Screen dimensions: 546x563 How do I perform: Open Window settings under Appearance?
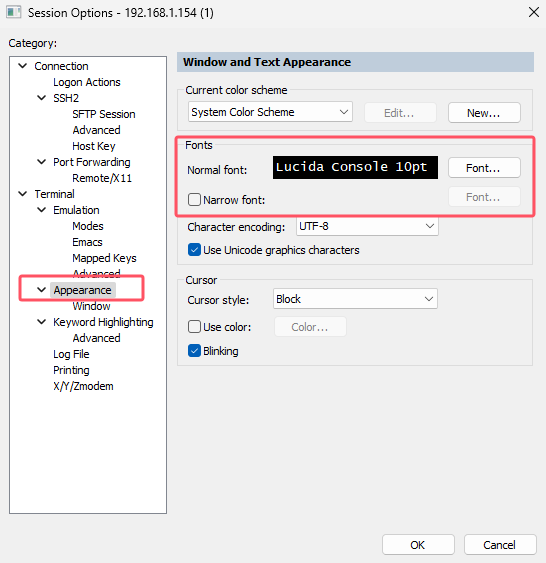click(91, 306)
